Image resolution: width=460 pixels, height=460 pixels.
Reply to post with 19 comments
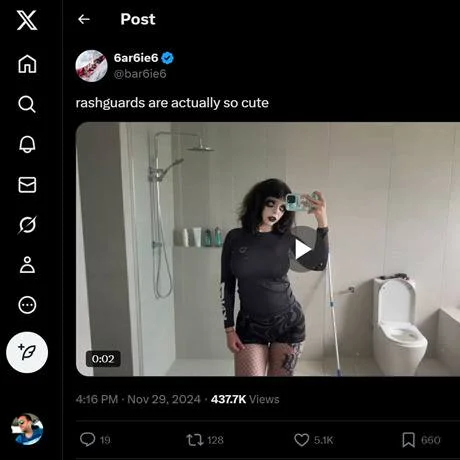tap(95, 440)
